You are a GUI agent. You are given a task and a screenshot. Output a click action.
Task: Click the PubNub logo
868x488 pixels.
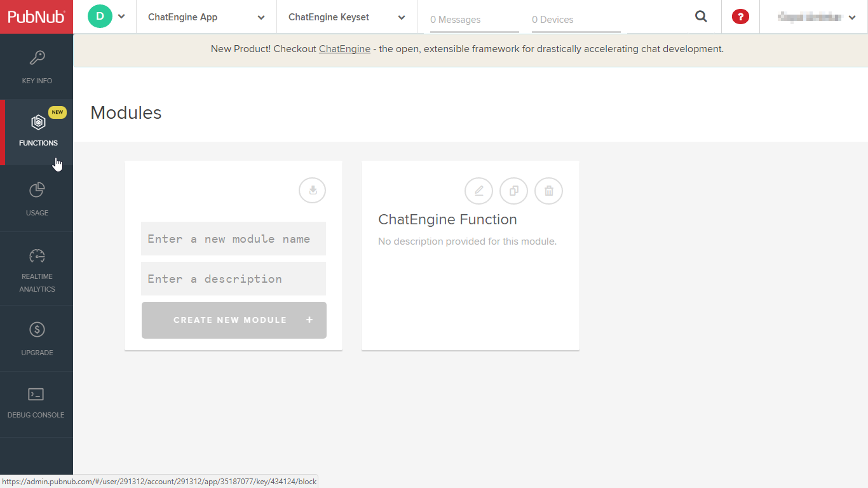coord(36,17)
